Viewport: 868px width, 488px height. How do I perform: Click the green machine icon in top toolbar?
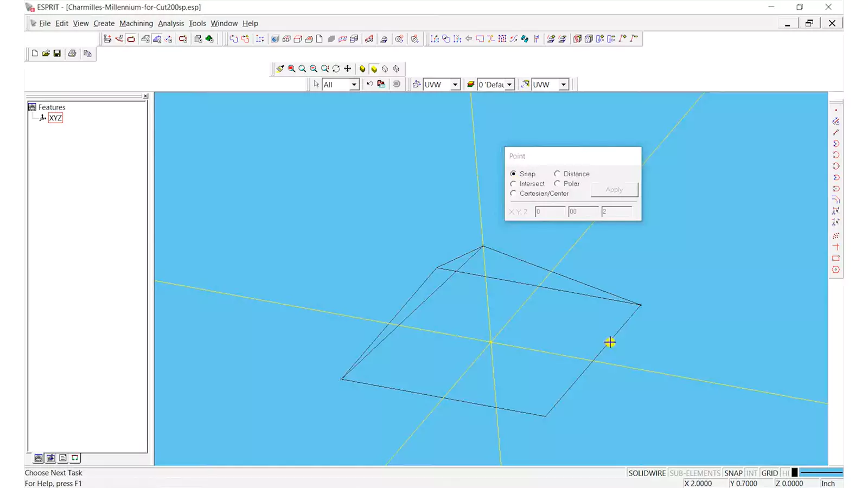pyautogui.click(x=209, y=38)
